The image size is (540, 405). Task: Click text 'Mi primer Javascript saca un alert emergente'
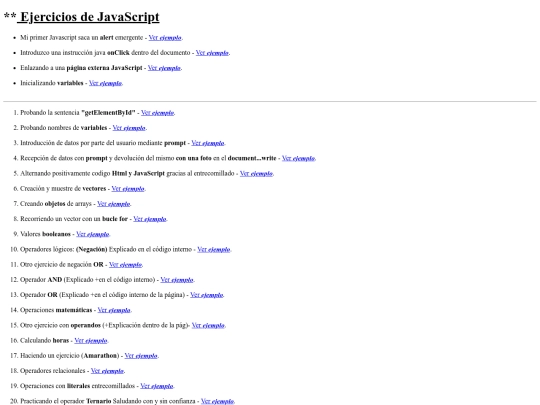(x=82, y=37)
